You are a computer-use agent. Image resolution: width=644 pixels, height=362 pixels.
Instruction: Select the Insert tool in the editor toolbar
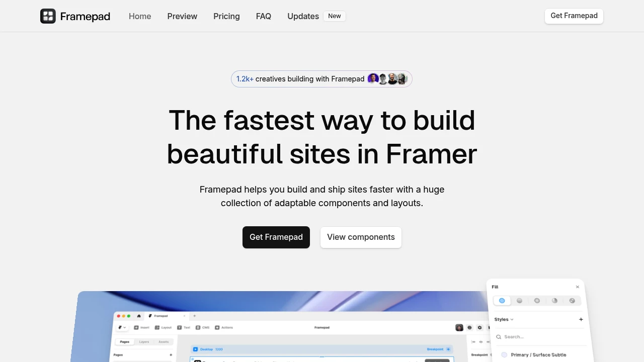142,327
